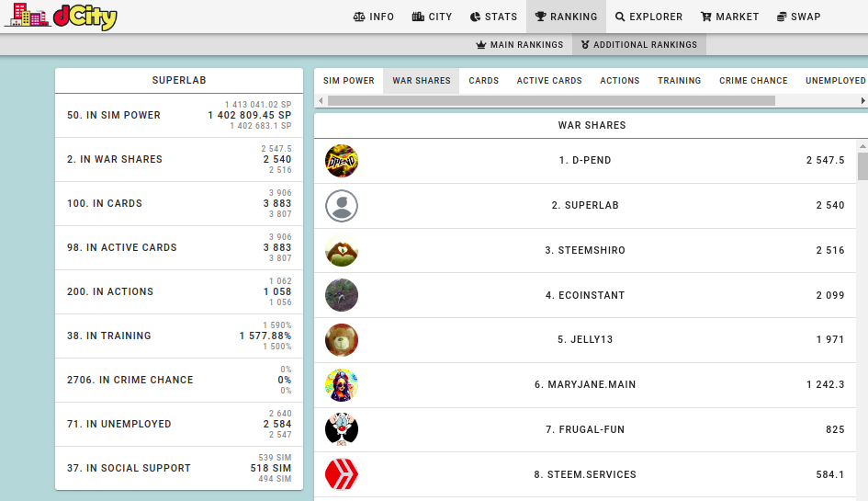This screenshot has height=501, width=868.
Task: Select the WAR SHARES tab
Action: [x=422, y=81]
